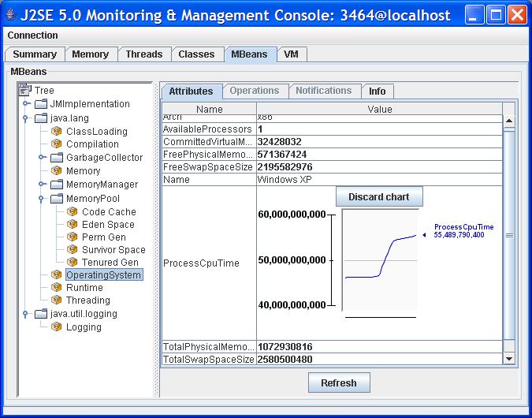
Task: Click the FreeSwapSpaceSize value 2195582976
Action: click(380, 167)
